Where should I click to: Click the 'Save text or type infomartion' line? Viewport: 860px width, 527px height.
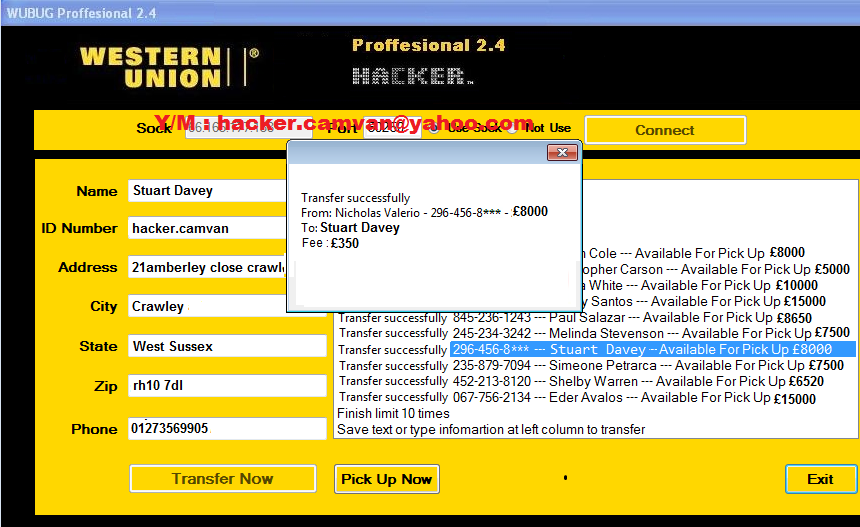coord(491,429)
